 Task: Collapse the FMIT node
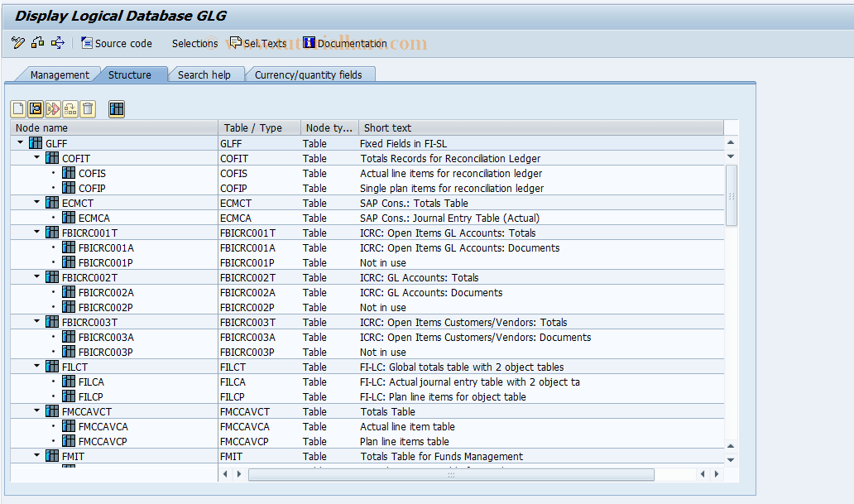click(35, 456)
